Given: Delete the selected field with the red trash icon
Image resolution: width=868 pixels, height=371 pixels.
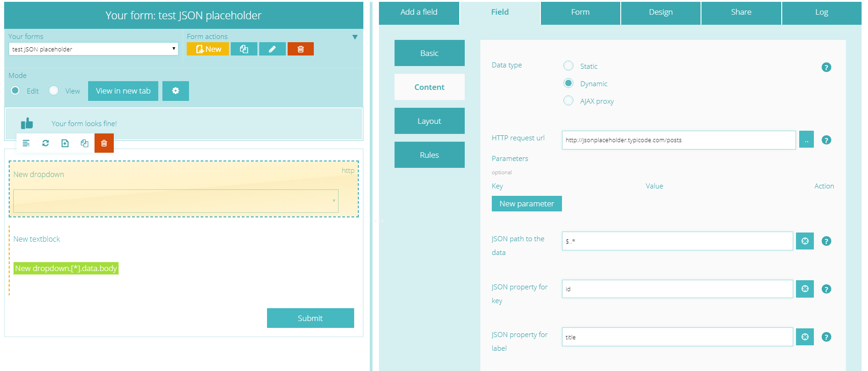Looking at the screenshot, I should pyautogui.click(x=104, y=143).
